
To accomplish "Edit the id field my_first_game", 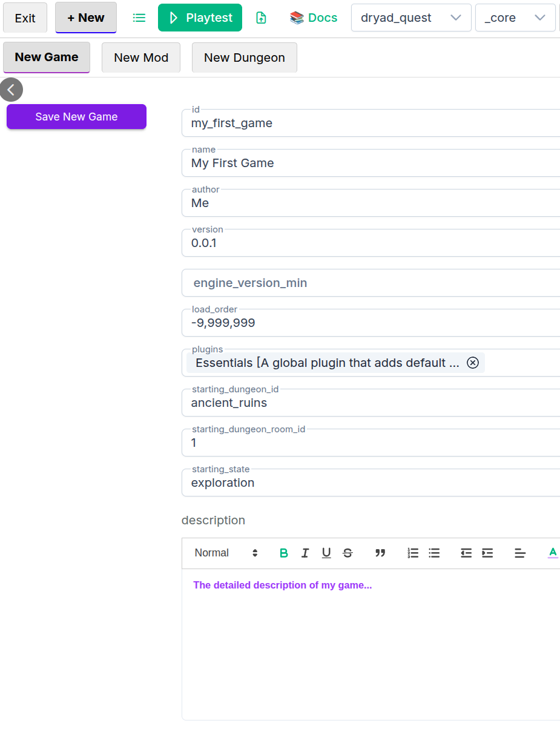I will point(371,123).
